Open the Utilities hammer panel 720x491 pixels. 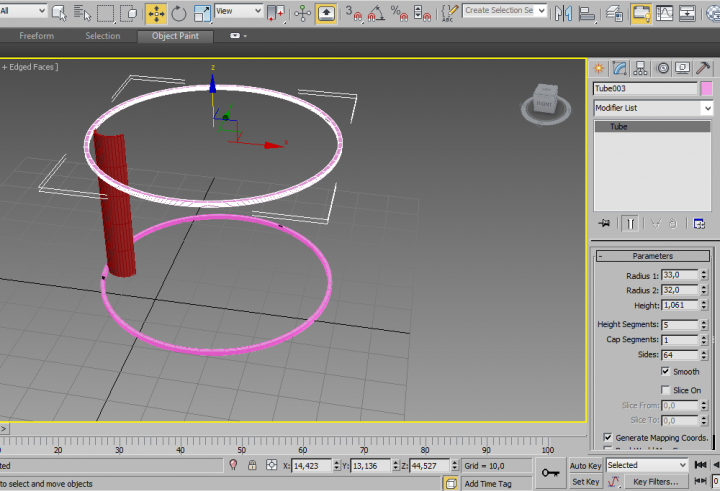(704, 68)
